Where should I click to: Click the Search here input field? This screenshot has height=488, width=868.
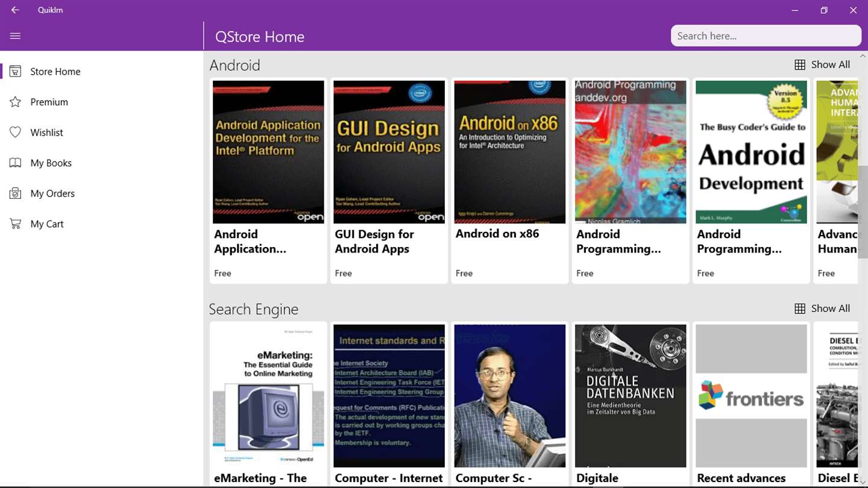tap(766, 36)
